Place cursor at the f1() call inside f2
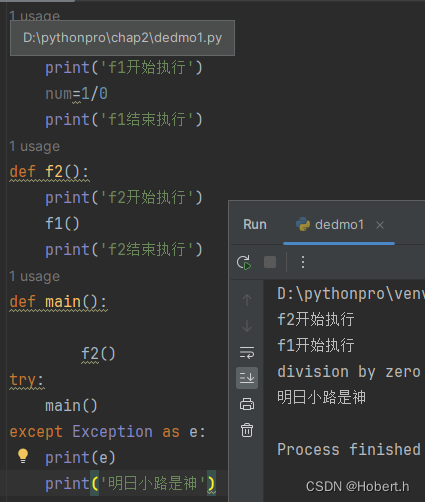The height and width of the screenshot is (502, 425). pos(62,223)
